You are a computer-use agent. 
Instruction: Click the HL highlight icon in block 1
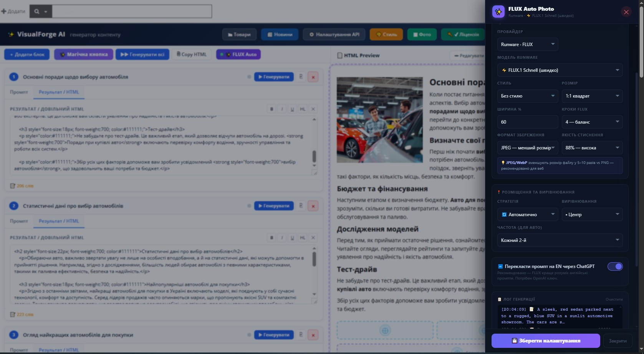(x=303, y=109)
